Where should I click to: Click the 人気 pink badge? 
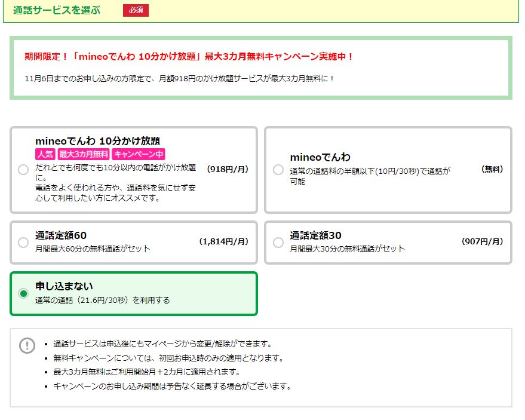click(x=45, y=154)
